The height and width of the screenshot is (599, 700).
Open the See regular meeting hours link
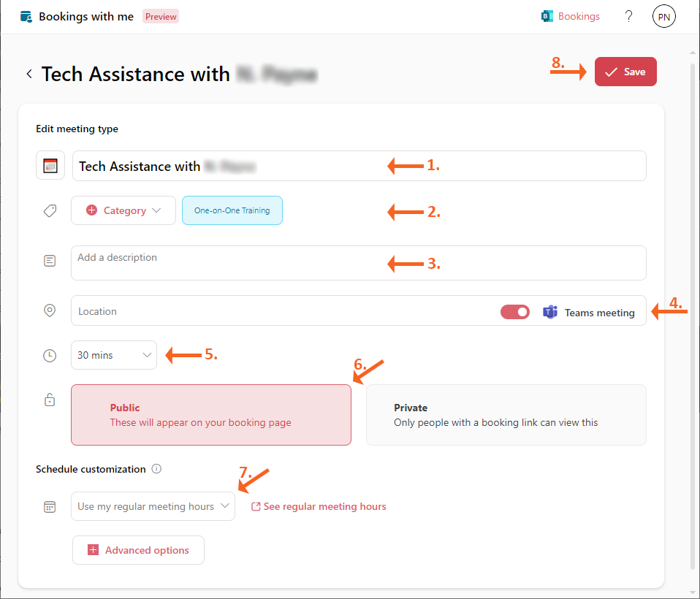319,506
